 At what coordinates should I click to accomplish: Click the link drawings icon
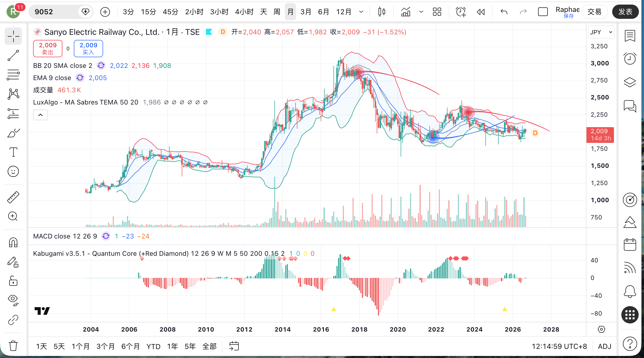pyautogui.click(x=13, y=320)
